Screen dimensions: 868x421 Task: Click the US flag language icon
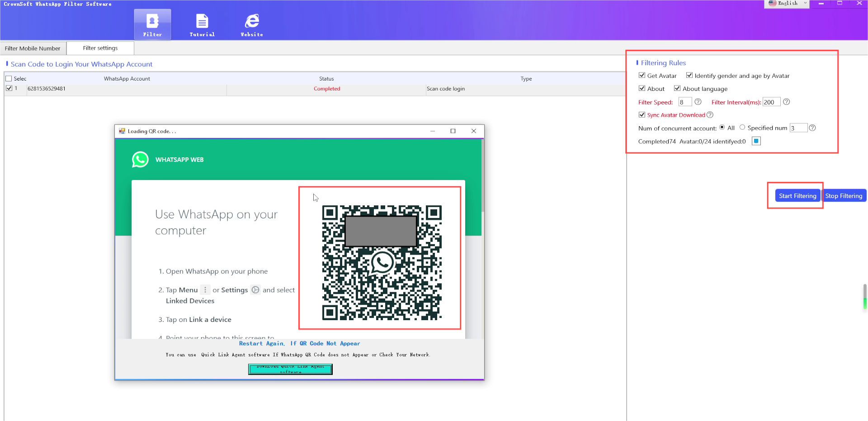pos(773,3)
